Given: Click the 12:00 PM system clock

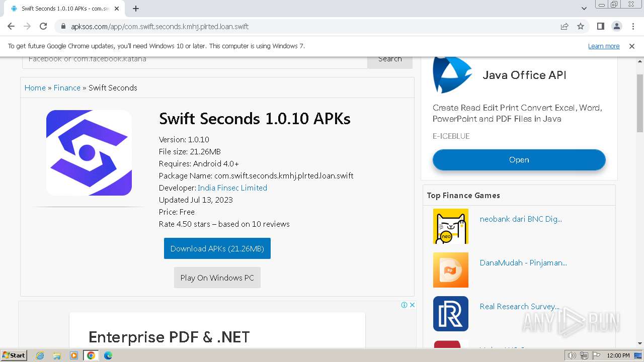Looking at the screenshot, I should click(618, 355).
